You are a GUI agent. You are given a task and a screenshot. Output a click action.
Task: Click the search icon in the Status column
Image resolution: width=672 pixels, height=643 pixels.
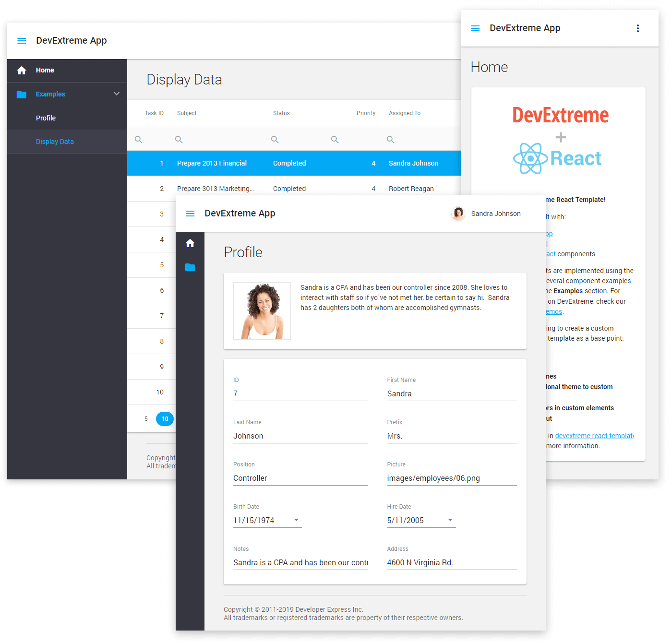(x=275, y=139)
